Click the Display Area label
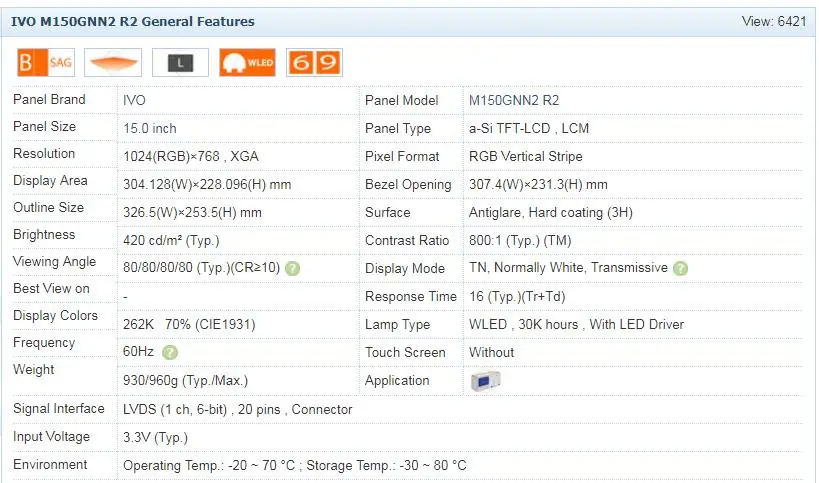 pyautogui.click(x=50, y=181)
